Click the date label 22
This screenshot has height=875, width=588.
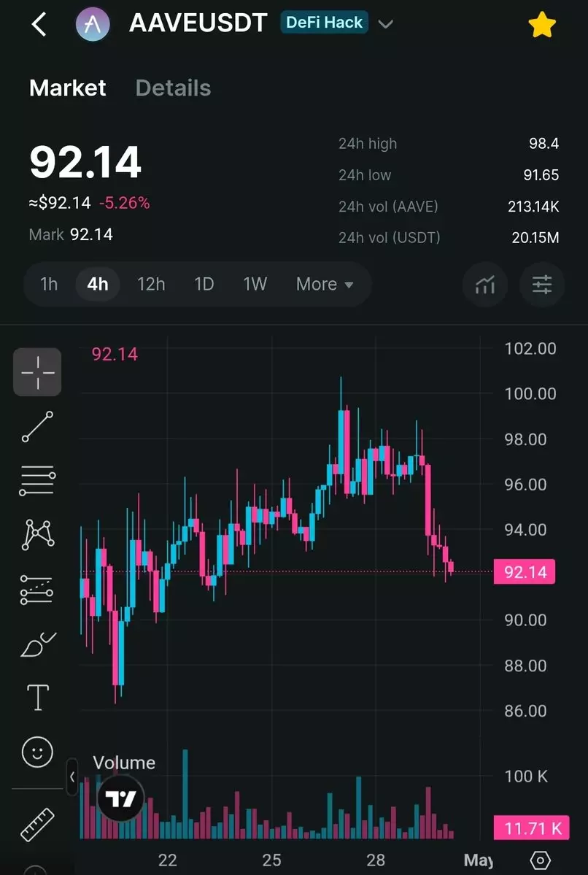[167, 860]
